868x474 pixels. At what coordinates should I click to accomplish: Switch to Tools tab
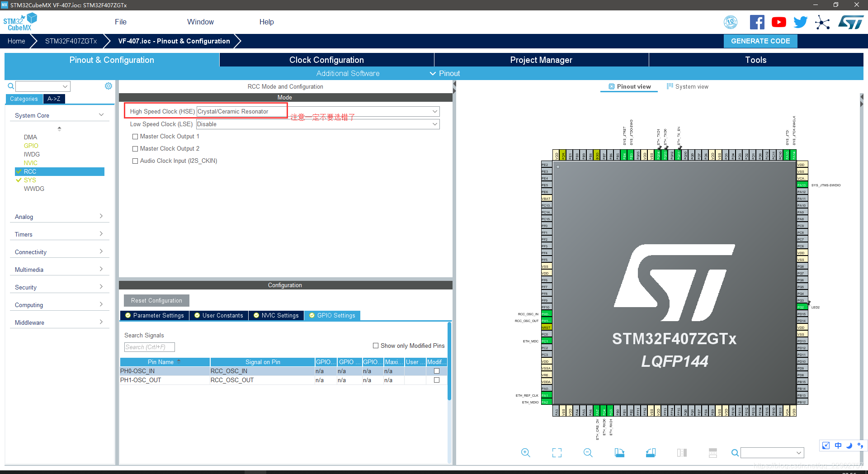coord(756,60)
